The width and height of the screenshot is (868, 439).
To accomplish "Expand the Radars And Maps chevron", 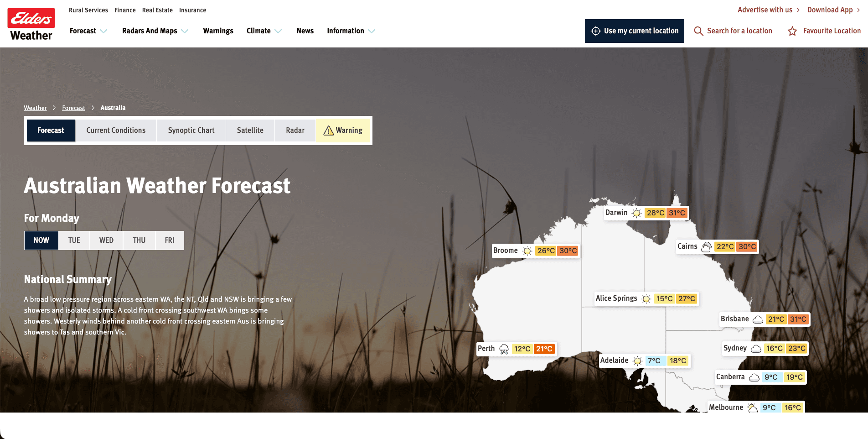I will [x=185, y=31].
